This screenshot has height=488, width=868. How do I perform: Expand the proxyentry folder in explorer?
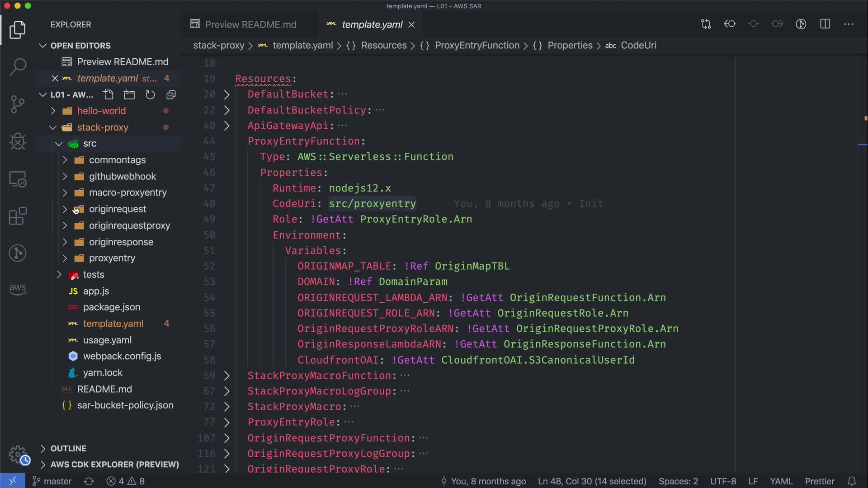pos(112,258)
